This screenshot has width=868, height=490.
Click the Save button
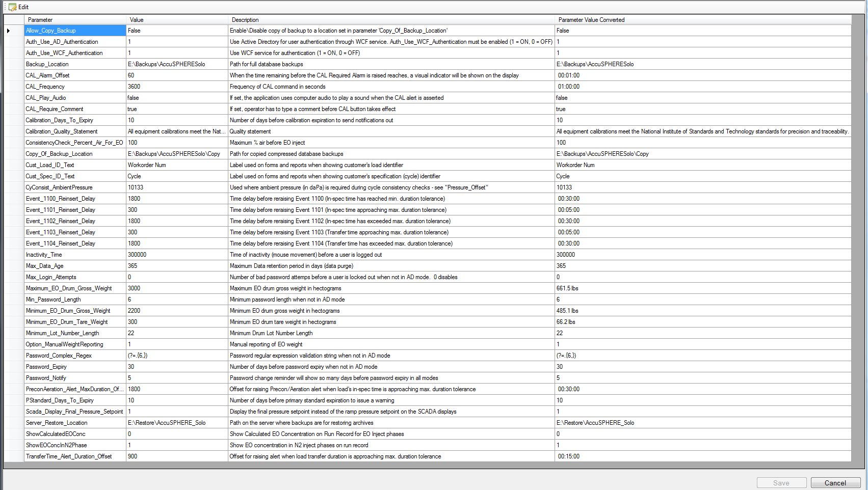781,483
